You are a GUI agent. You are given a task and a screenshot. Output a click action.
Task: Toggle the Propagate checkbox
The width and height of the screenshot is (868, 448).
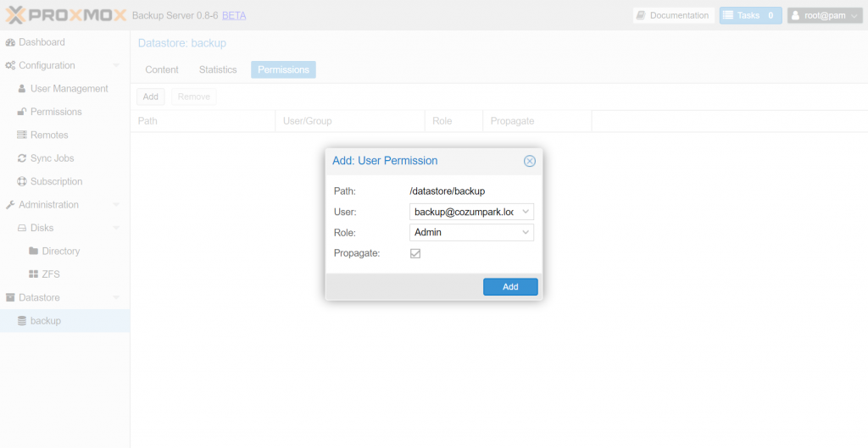(415, 253)
